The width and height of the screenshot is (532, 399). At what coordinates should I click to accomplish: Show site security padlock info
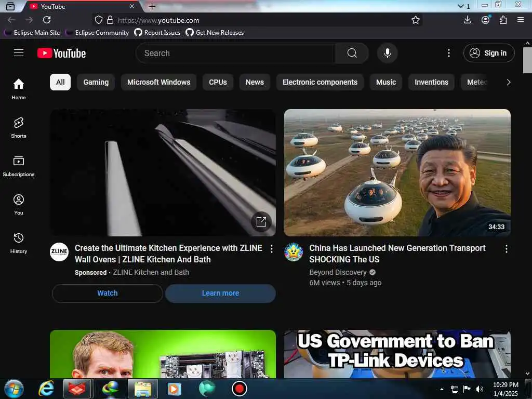tap(110, 20)
